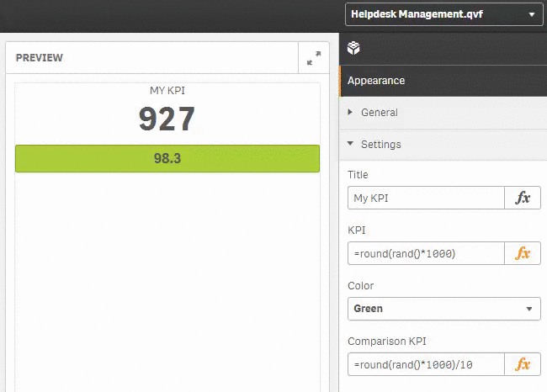The width and height of the screenshot is (547, 392).
Task: Click the cube icon above Appearance
Action: tap(354, 49)
